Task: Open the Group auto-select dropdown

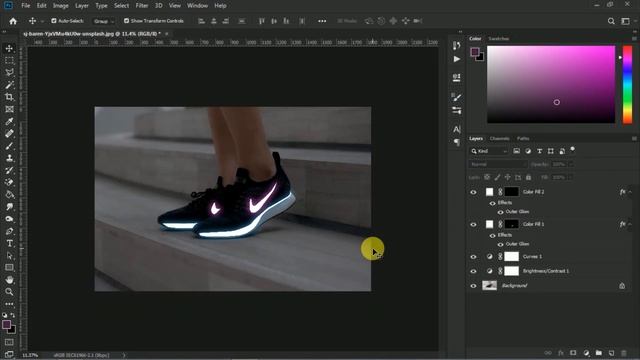Action: (104, 21)
